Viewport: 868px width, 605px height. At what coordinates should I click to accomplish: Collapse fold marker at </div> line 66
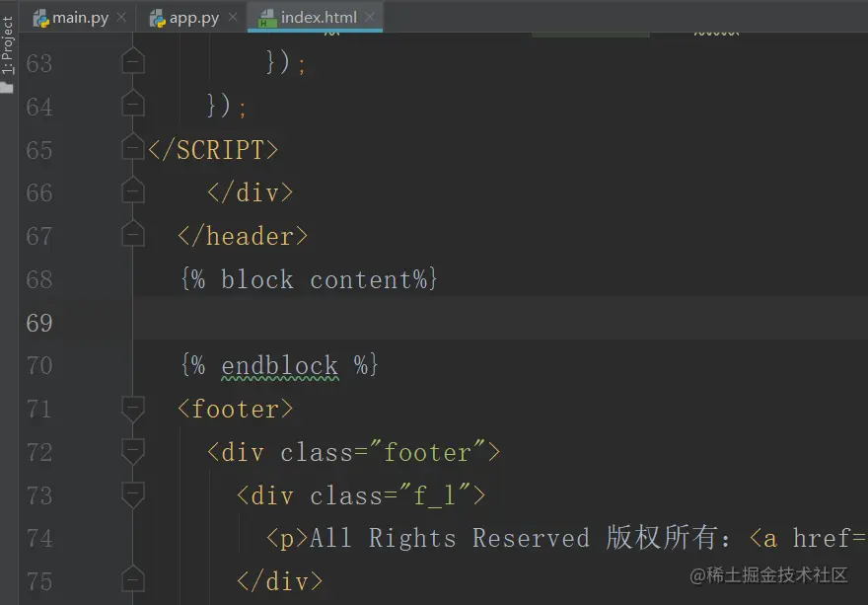pyautogui.click(x=133, y=190)
